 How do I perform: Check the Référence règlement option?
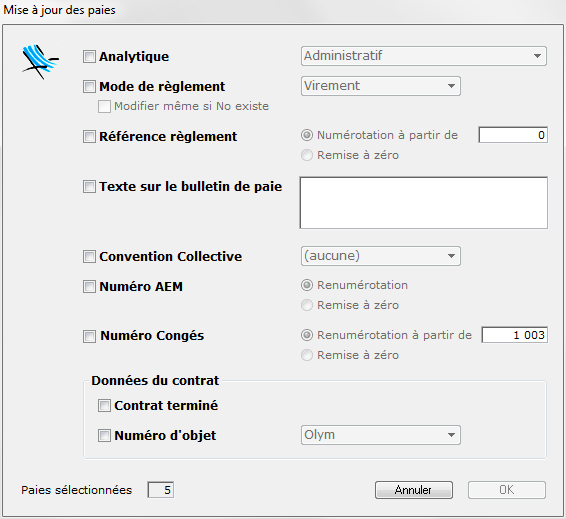(x=89, y=137)
